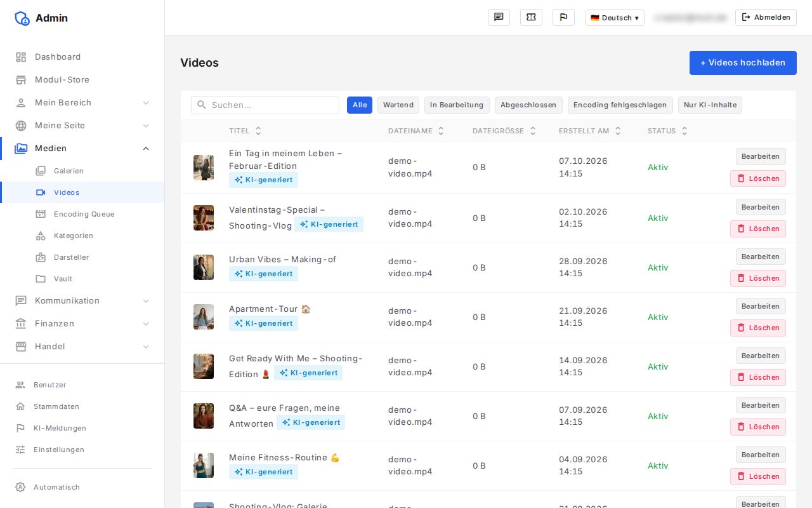Toggle the Automatisch theme mode
The width and height of the screenshot is (812, 508).
click(82, 487)
